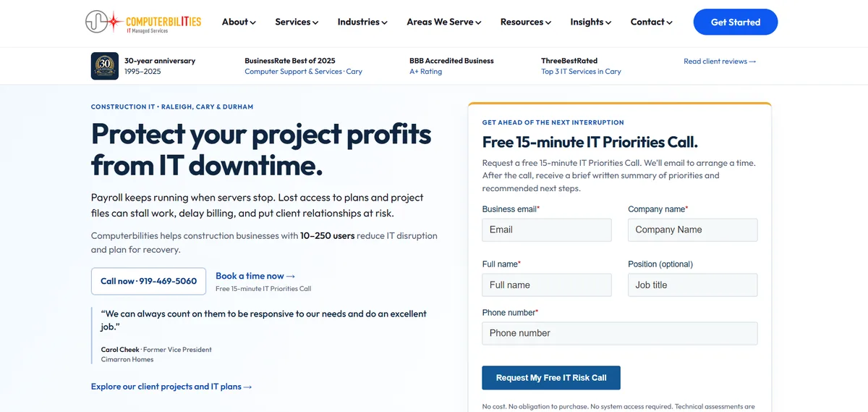
Task: Open the Services dropdown
Action: click(297, 22)
